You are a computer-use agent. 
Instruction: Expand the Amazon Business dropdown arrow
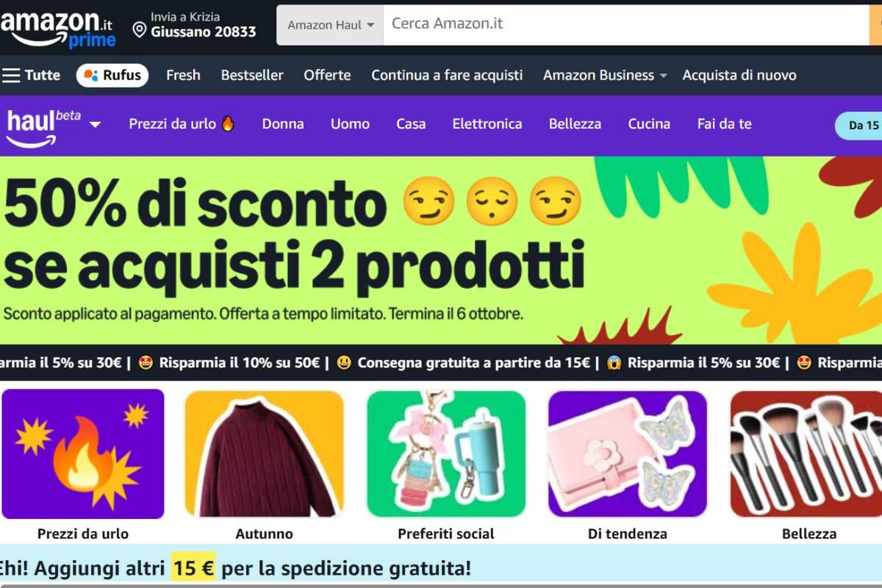click(x=664, y=76)
